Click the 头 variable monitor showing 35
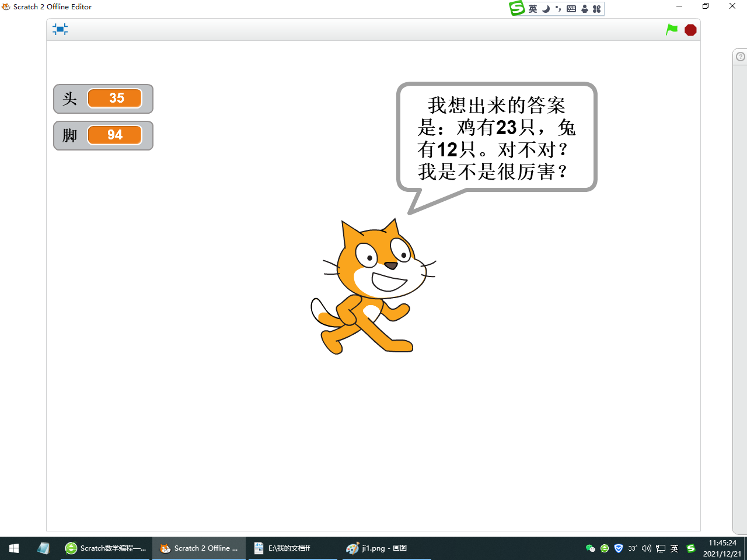This screenshot has height=560, width=747. coord(103,99)
